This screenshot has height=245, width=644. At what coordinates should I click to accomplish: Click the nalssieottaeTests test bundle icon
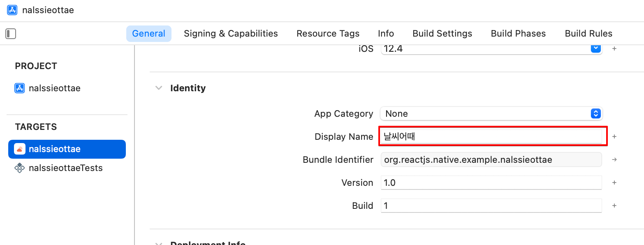[x=19, y=168]
